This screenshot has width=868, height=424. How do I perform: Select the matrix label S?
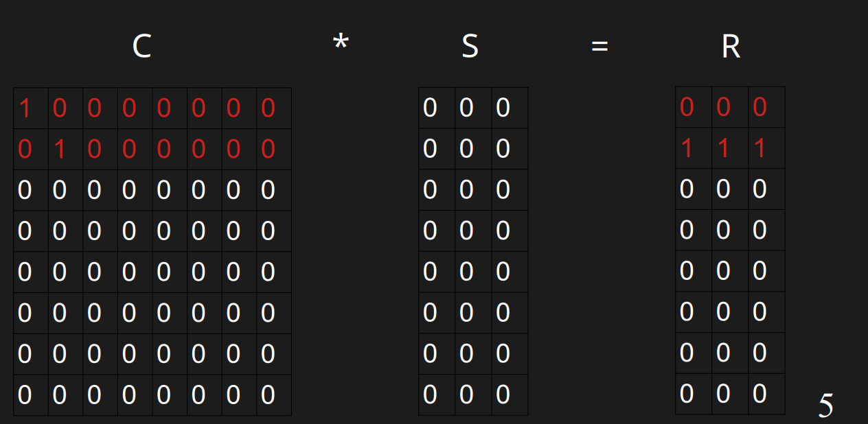click(x=470, y=47)
